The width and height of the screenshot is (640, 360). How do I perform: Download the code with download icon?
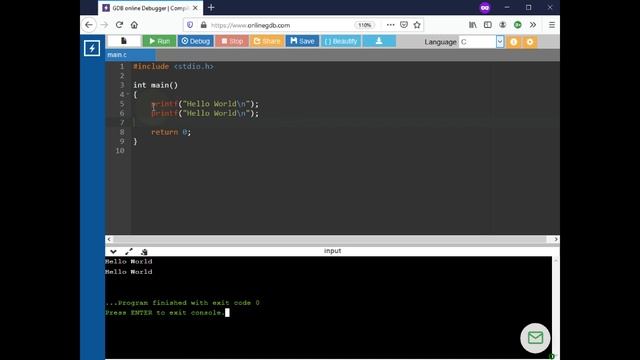(379, 41)
